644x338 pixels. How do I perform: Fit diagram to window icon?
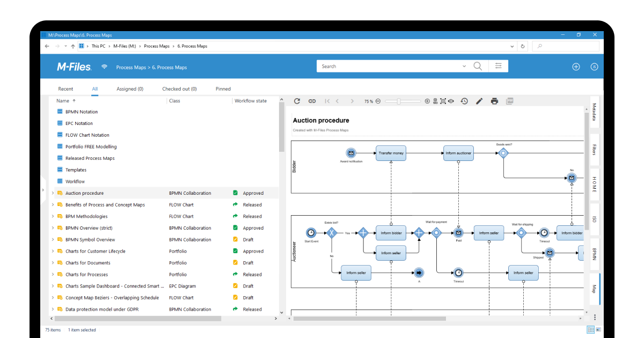(x=443, y=101)
